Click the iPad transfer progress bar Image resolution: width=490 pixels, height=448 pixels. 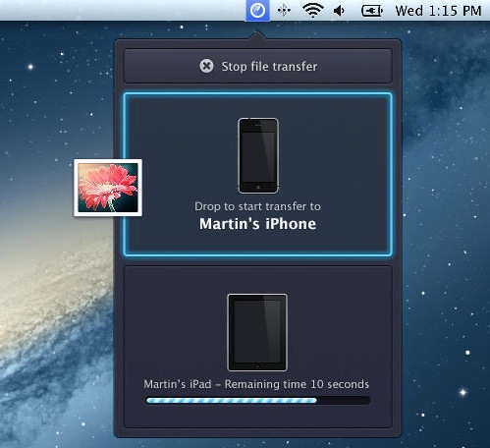coord(258,400)
